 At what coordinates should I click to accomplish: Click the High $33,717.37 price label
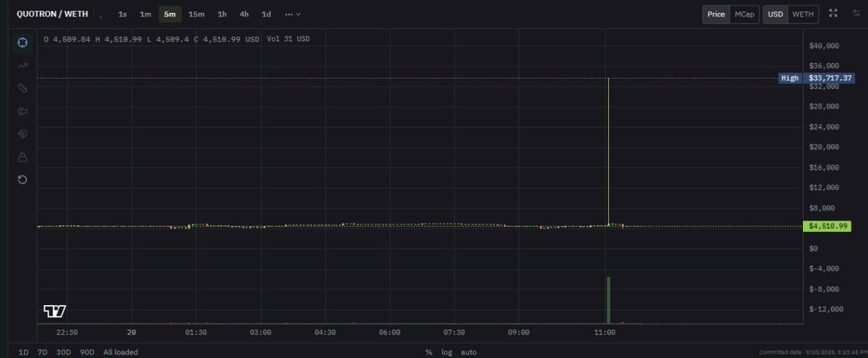[817, 77]
